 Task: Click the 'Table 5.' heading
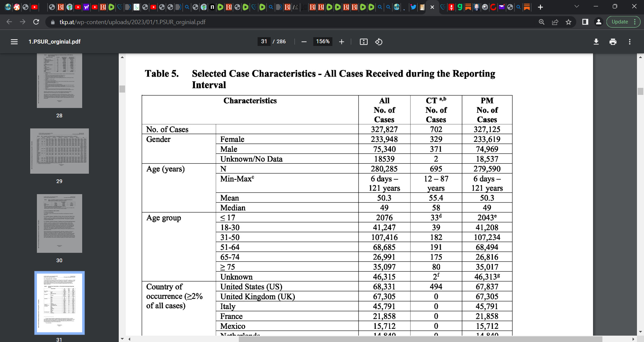[x=162, y=73]
